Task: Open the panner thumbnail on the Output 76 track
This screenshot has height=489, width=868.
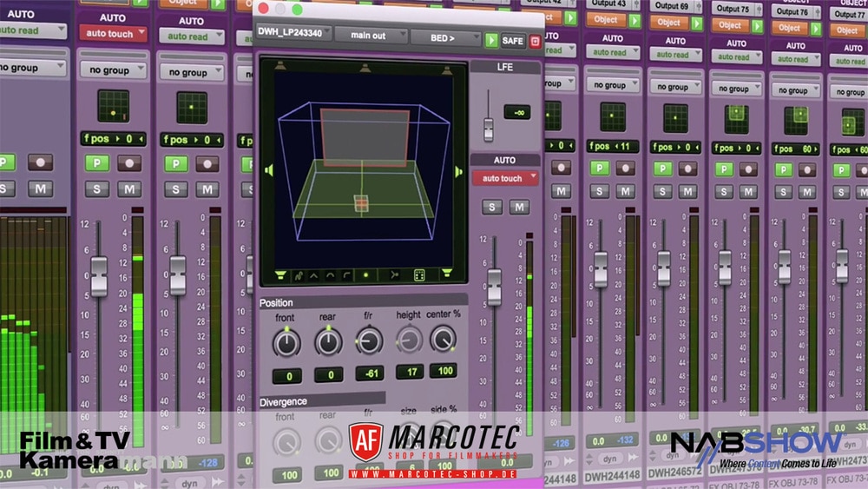Action: tap(796, 122)
